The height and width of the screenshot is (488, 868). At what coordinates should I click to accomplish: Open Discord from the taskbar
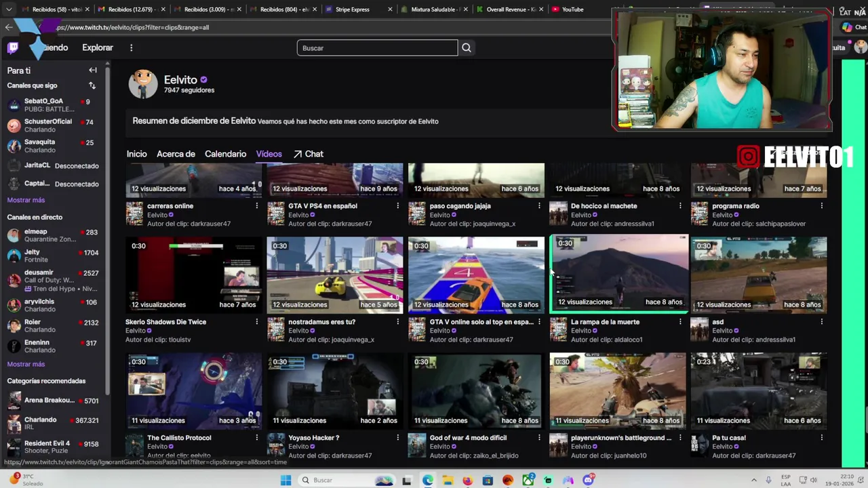click(588, 480)
